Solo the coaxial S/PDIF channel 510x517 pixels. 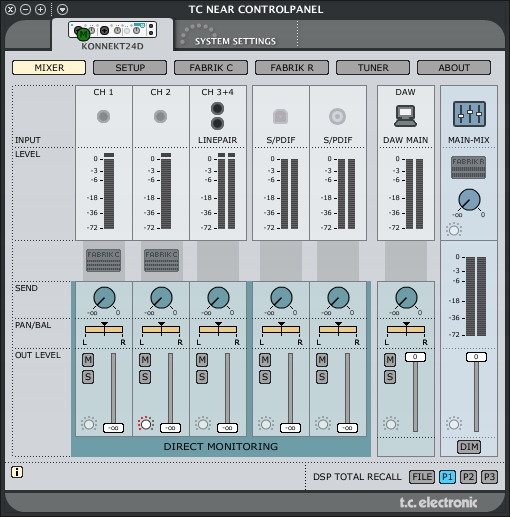322,377
